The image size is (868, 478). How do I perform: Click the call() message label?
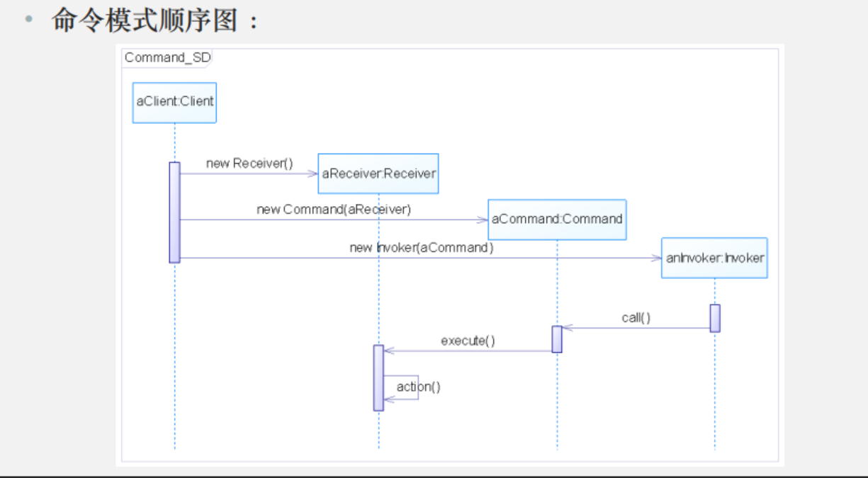click(636, 318)
